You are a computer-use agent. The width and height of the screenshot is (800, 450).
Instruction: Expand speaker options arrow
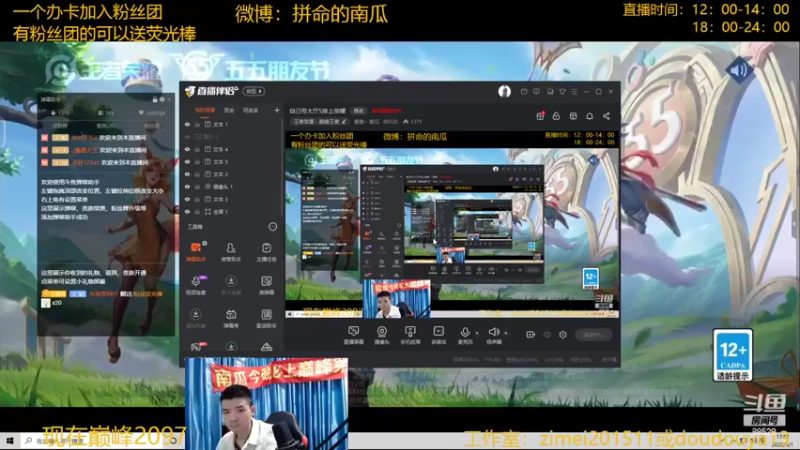tap(506, 333)
